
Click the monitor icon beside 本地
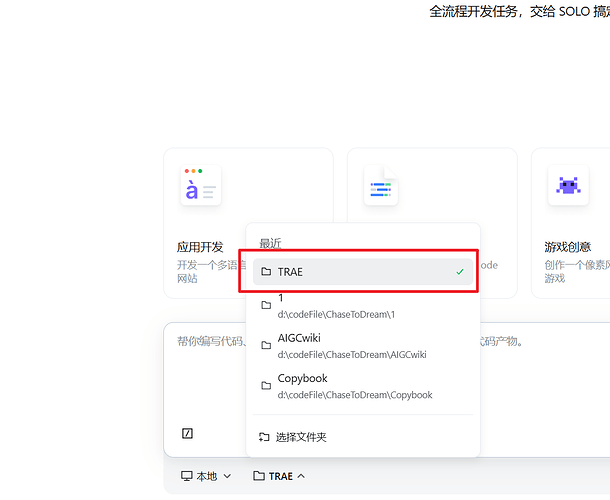[x=187, y=476]
